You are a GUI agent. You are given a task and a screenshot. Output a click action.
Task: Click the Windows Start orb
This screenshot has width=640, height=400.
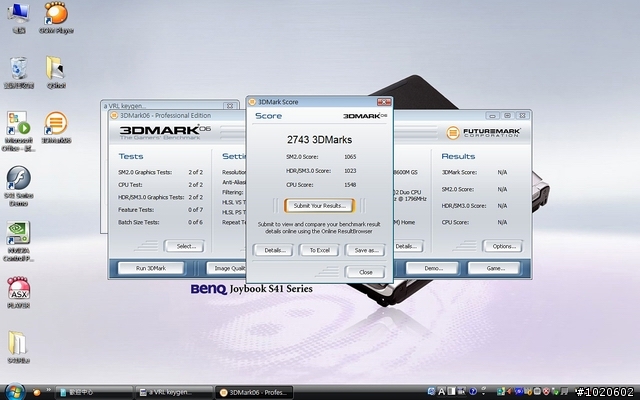pyautogui.click(x=15, y=392)
